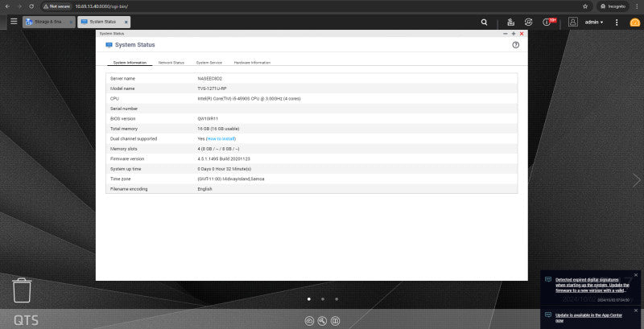Image resolution: width=644 pixels, height=329 pixels.
Task: Open myQNAPcloud icon in bottom dock
Action: click(x=309, y=321)
